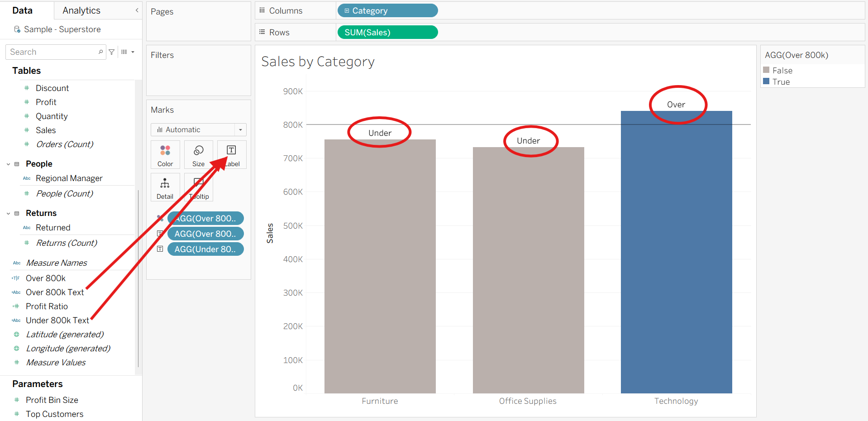Image resolution: width=868 pixels, height=421 pixels.
Task: Click the label icon beside the AGG(Under 800k) pill
Action: (x=160, y=249)
